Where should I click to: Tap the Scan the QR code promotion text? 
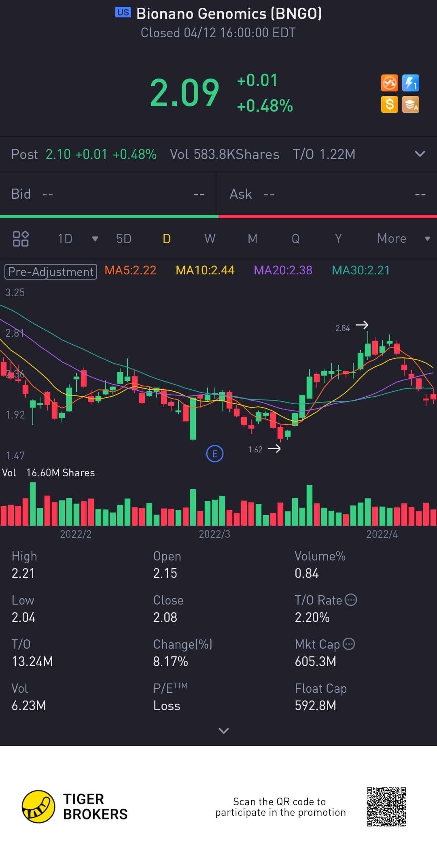click(280, 807)
